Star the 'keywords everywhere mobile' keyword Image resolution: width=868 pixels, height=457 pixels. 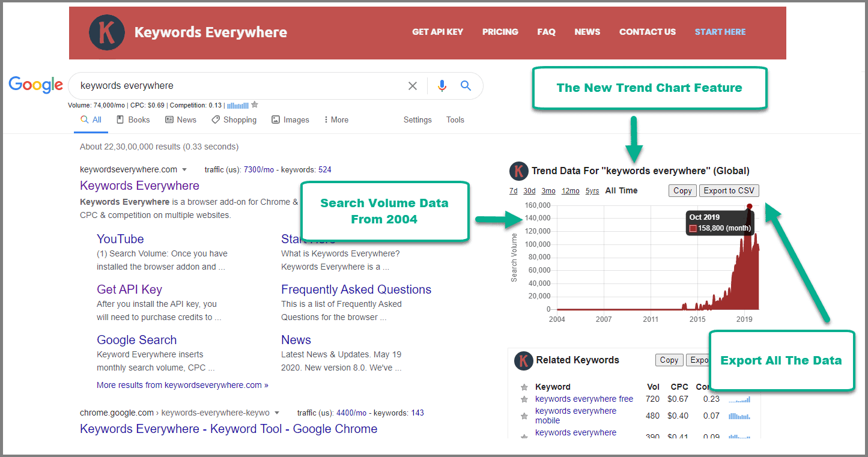tap(524, 416)
